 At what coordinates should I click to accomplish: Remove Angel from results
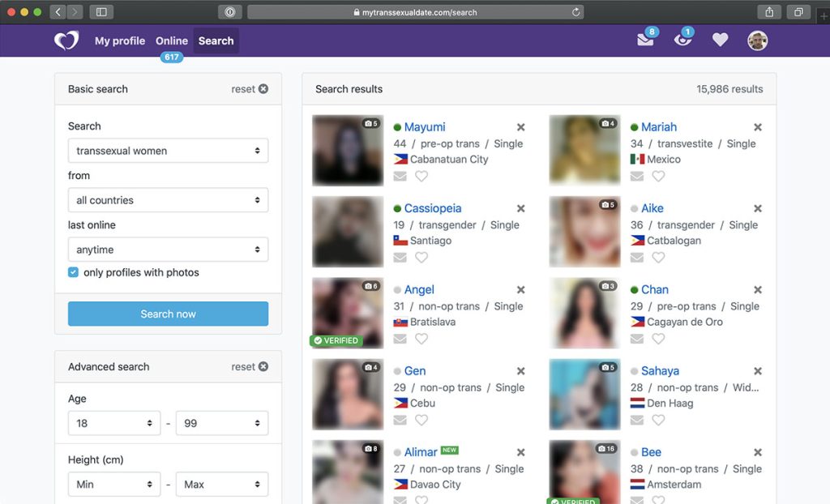521,289
